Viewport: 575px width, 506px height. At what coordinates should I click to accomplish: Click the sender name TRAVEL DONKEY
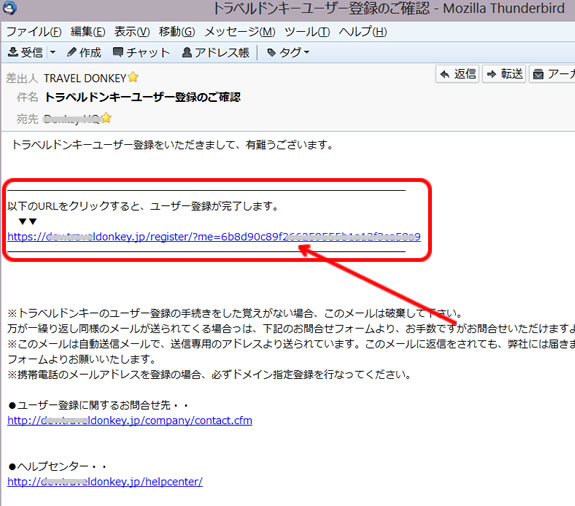coord(85,78)
